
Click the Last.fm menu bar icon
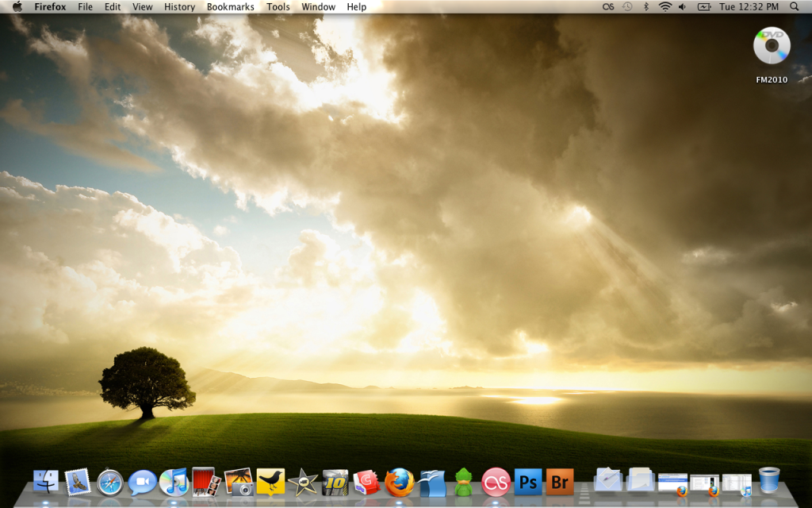pos(608,6)
